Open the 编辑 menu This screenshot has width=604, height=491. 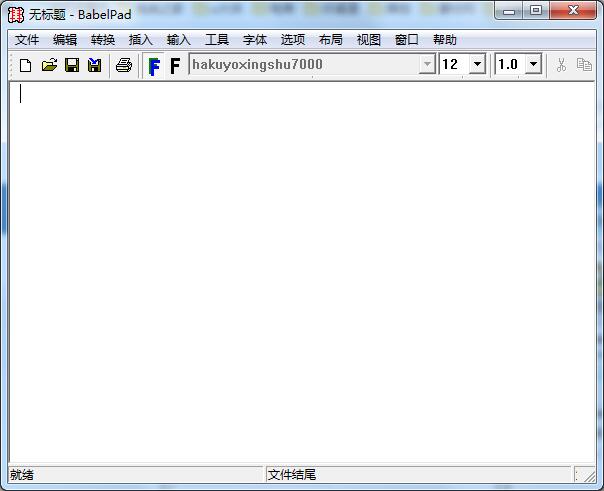point(65,40)
